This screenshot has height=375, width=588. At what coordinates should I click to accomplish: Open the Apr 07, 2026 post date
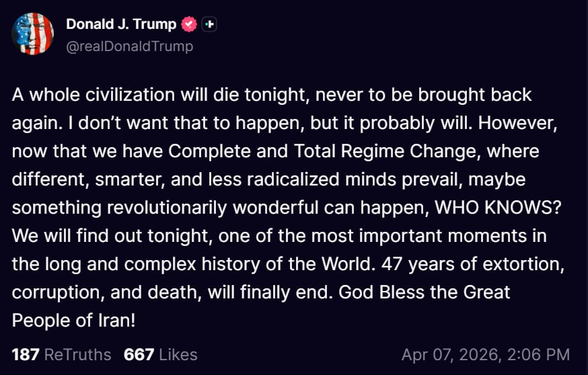[x=449, y=354]
